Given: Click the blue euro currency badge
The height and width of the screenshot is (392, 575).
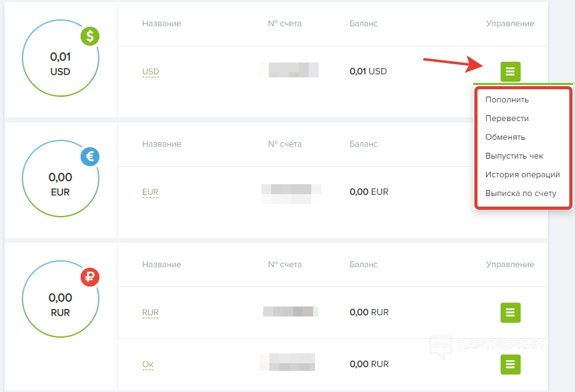Looking at the screenshot, I should pyautogui.click(x=90, y=157).
